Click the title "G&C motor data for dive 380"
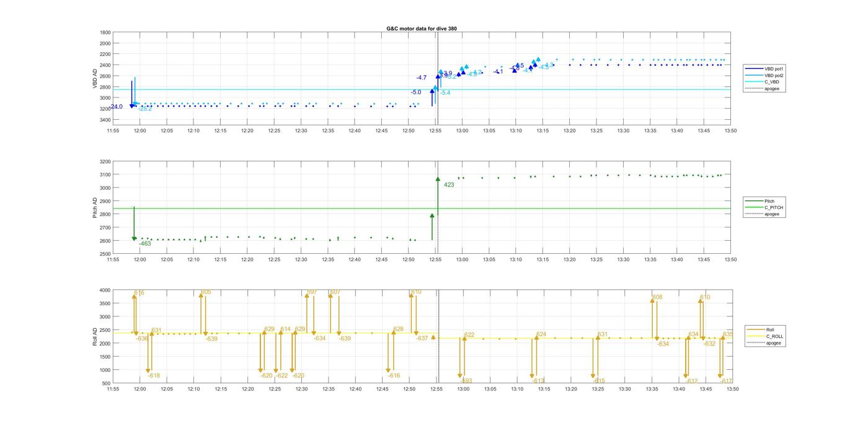Image resolution: width=868 pixels, height=430 pixels. click(422, 29)
